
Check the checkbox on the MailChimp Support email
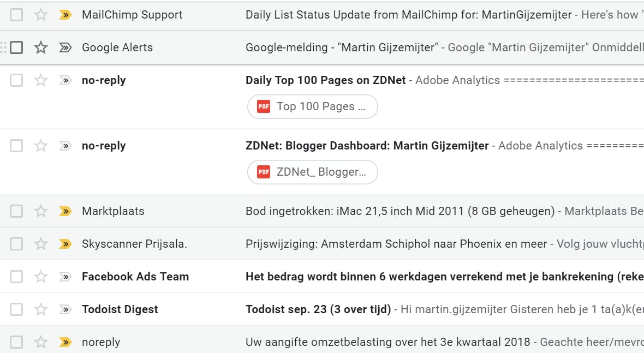(x=16, y=15)
